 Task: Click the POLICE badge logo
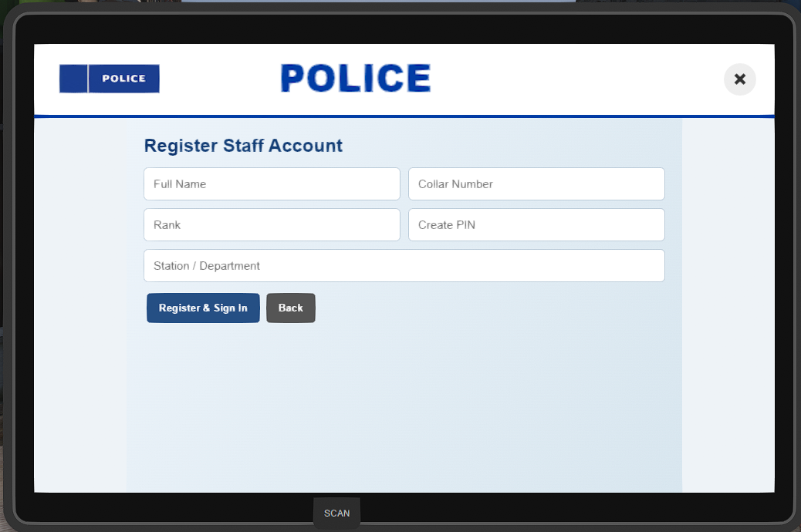tap(110, 79)
